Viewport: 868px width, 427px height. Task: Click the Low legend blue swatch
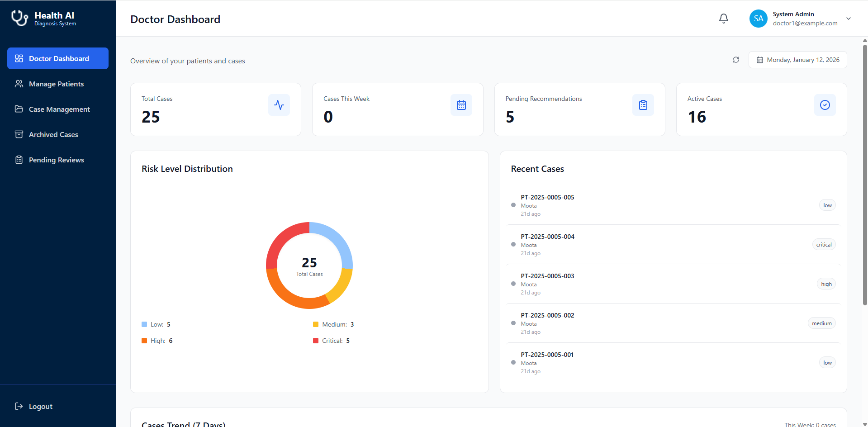144,324
